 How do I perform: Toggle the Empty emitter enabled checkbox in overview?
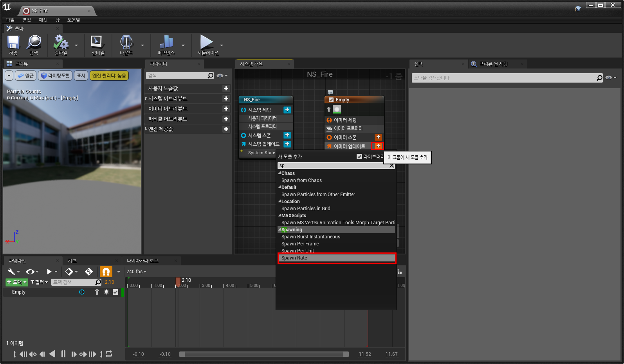coord(331,100)
